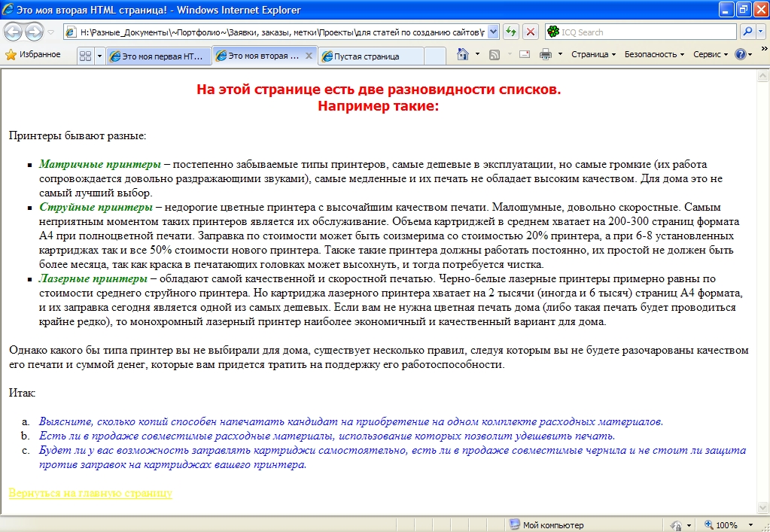Expand the Print options dropdown arrow

[x=560, y=54]
